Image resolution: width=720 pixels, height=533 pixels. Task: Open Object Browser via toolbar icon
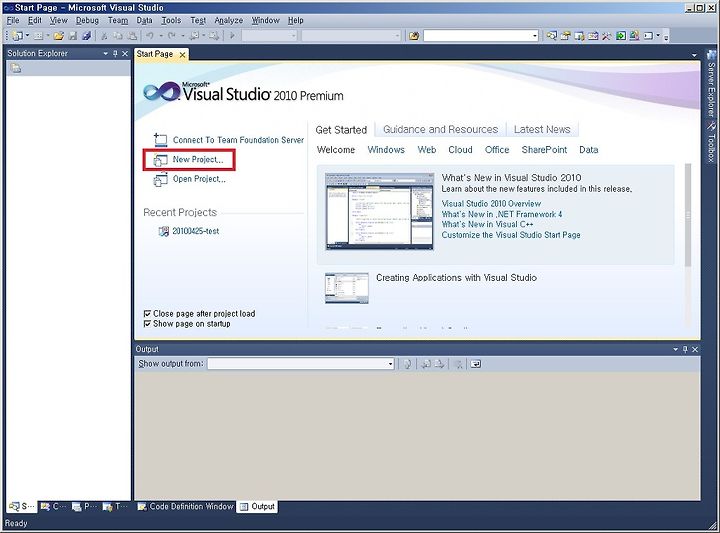pyautogui.click(x=593, y=36)
